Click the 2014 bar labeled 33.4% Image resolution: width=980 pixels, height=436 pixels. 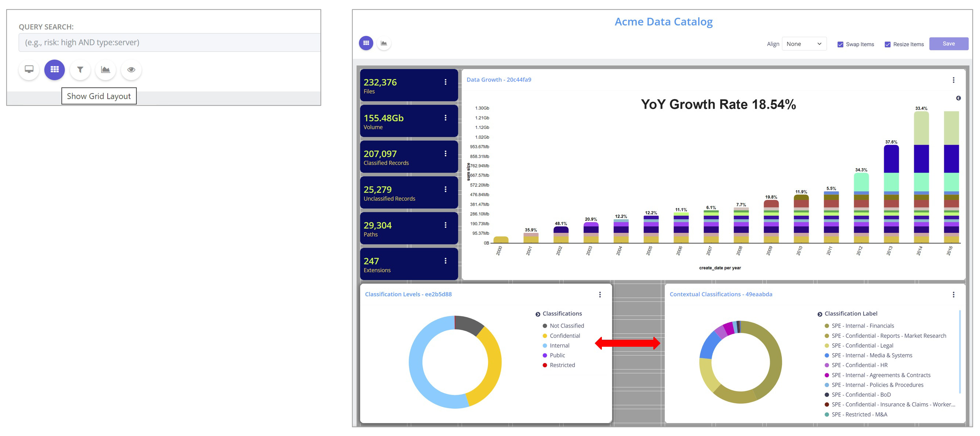click(x=921, y=177)
